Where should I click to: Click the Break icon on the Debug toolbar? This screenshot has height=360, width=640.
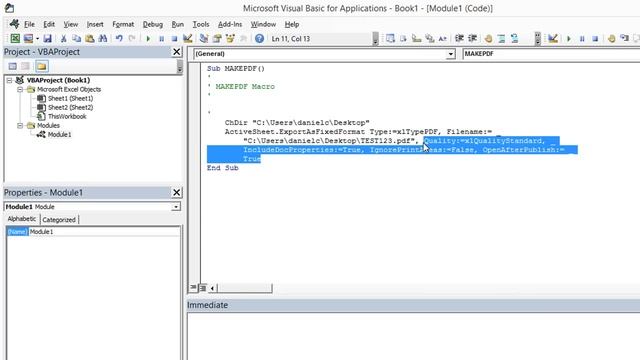[582, 39]
